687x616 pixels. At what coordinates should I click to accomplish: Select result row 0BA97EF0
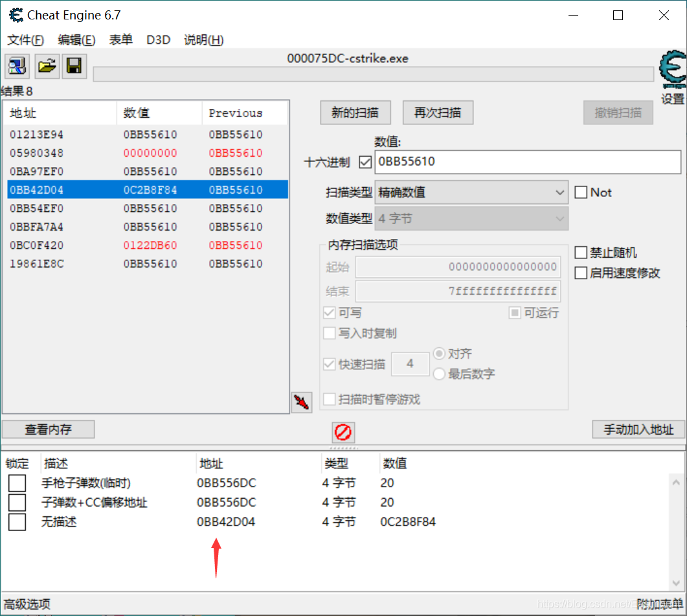pos(147,172)
